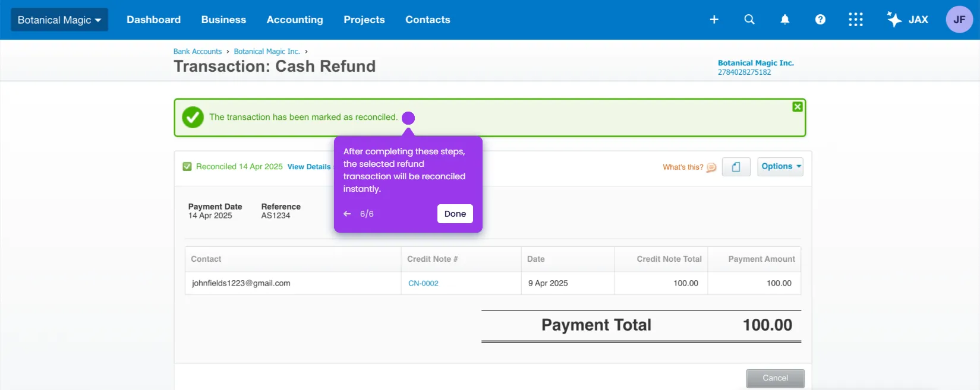Go to the Dashboard menu
980x390 pixels.
[x=153, y=20]
